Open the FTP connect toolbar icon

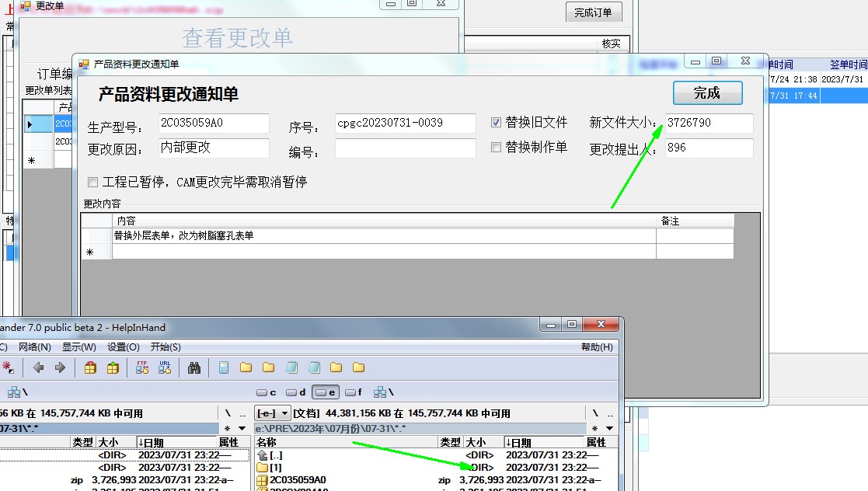pyautogui.click(x=142, y=367)
